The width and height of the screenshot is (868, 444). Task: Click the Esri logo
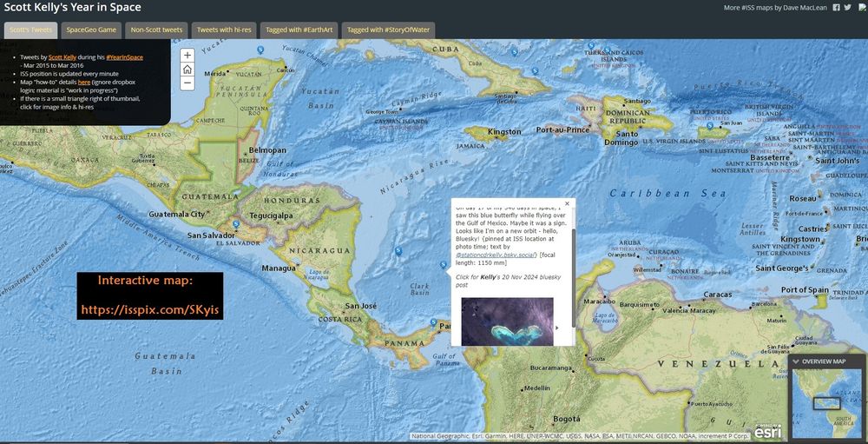click(768, 430)
